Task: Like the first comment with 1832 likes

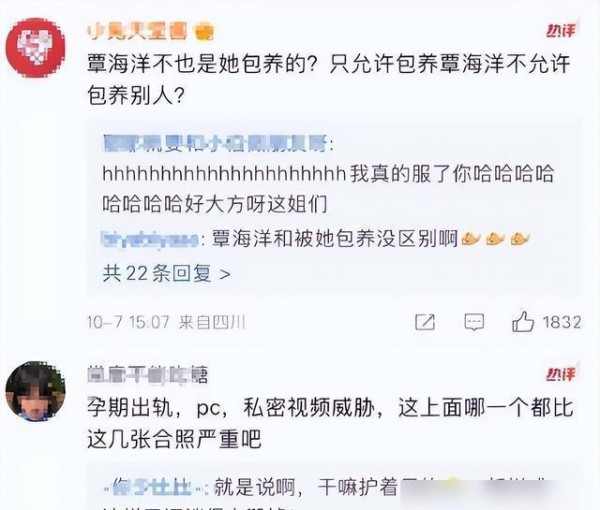Action: pos(523,321)
